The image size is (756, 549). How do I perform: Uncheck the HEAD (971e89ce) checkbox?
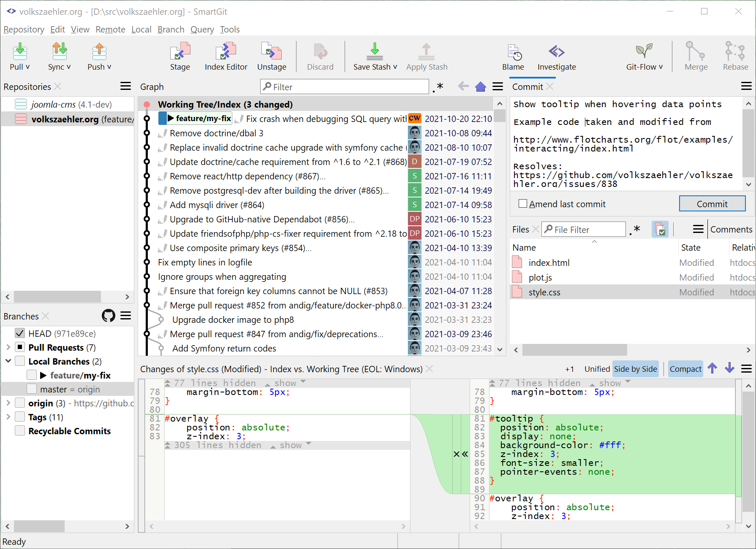tap(20, 333)
